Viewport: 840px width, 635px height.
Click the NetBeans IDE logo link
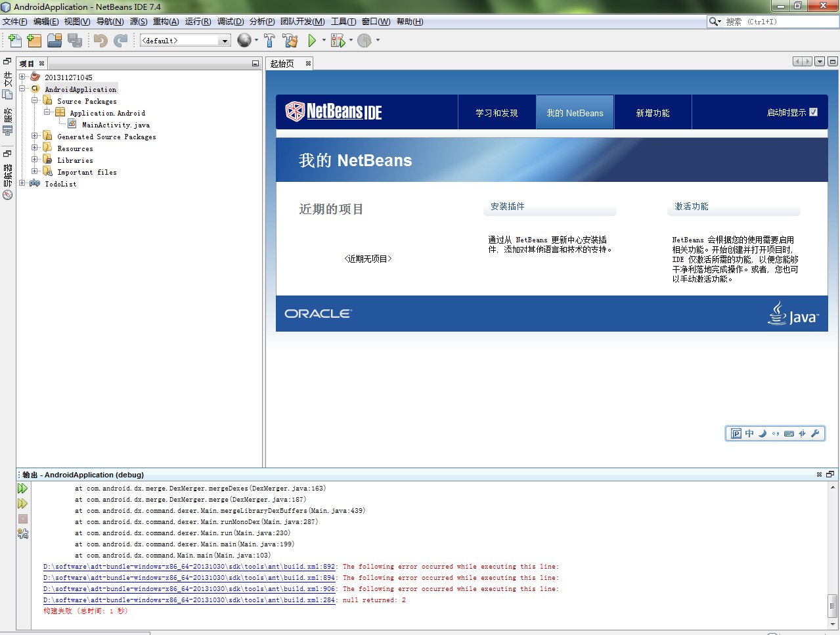(x=334, y=112)
